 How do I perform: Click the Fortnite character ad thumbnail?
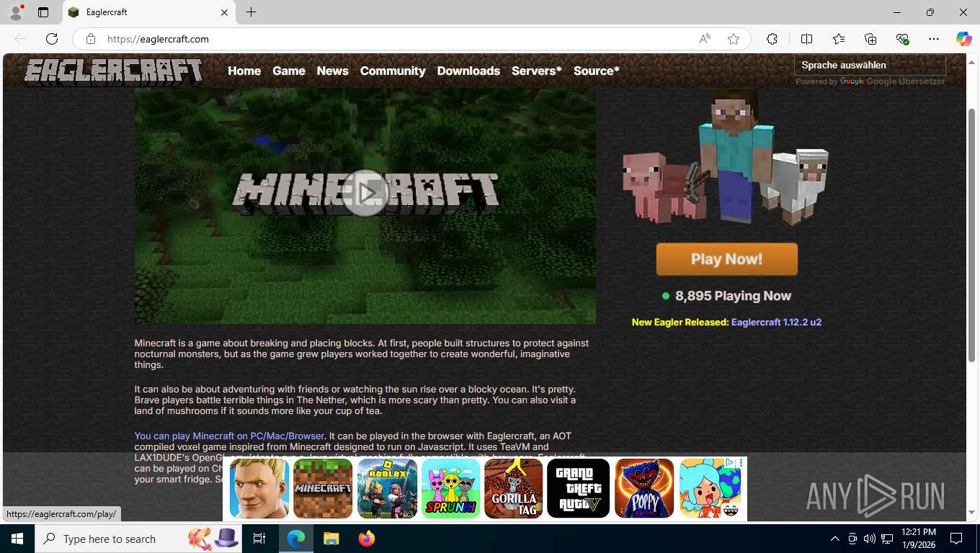tap(259, 488)
